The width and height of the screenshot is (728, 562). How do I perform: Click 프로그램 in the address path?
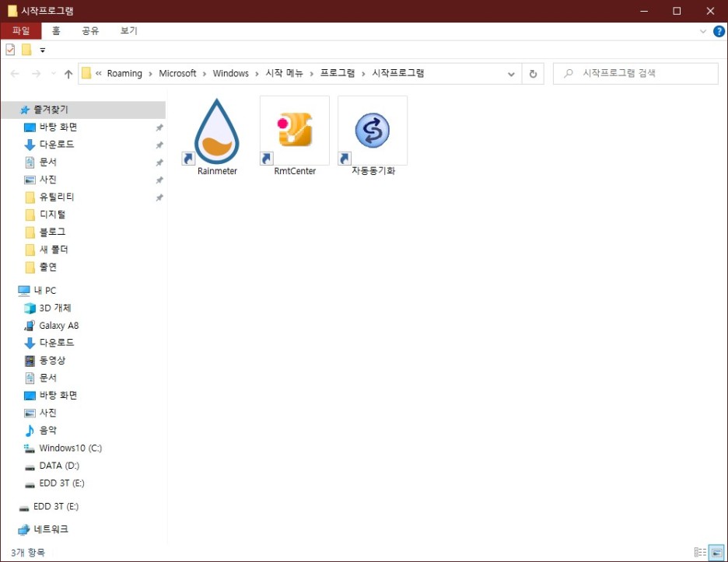tap(338, 73)
